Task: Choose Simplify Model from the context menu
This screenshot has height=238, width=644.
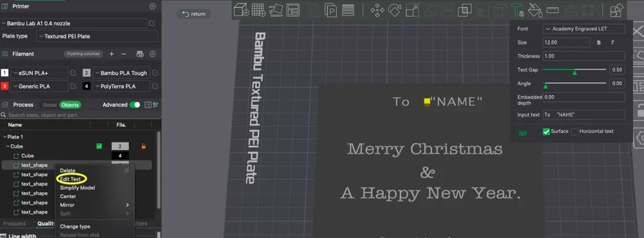Action: 78,188
